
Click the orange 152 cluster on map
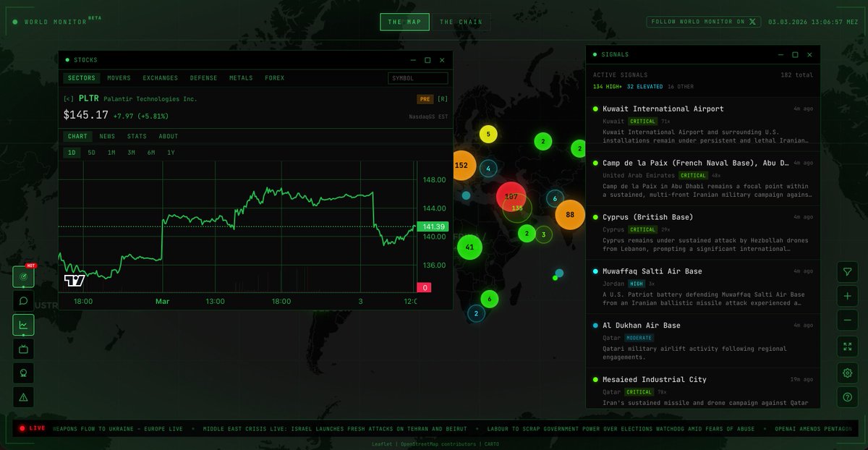[x=461, y=166]
